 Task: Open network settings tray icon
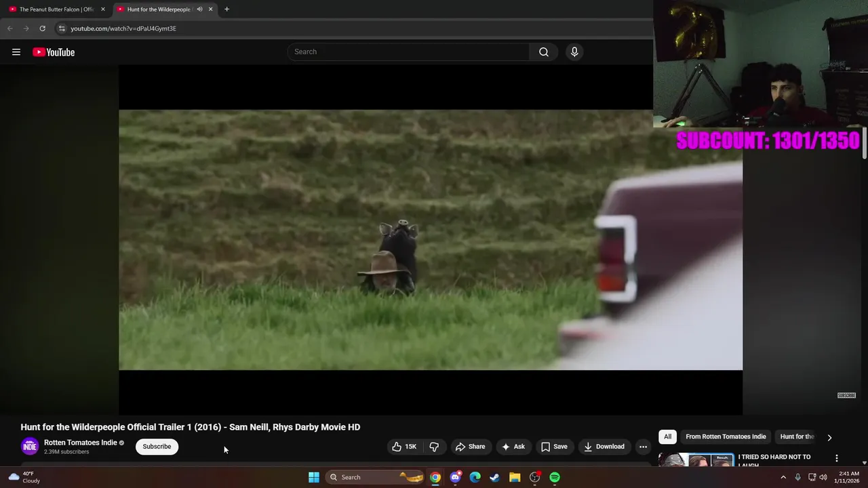point(812,477)
